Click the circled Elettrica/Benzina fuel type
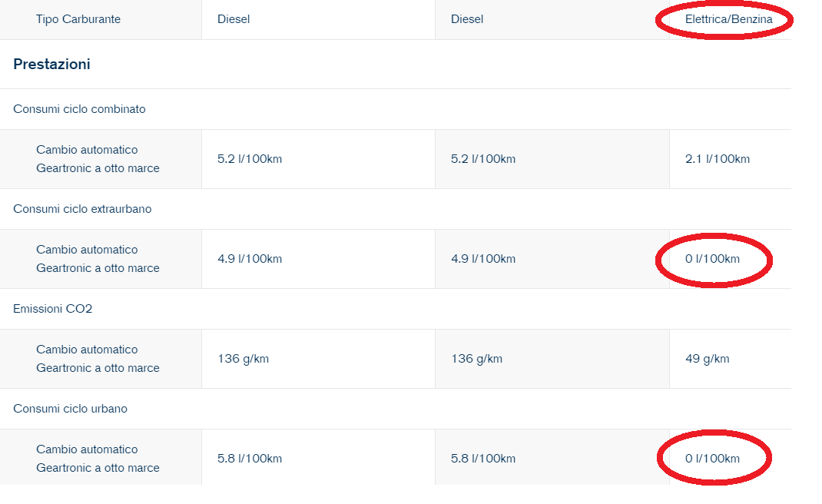Viewport: 822px width, 504px height. coord(728,19)
